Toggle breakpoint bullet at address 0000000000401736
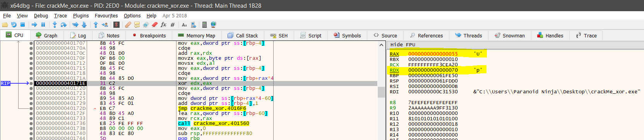The image size is (644, 140). pyautogui.click(x=31, y=123)
